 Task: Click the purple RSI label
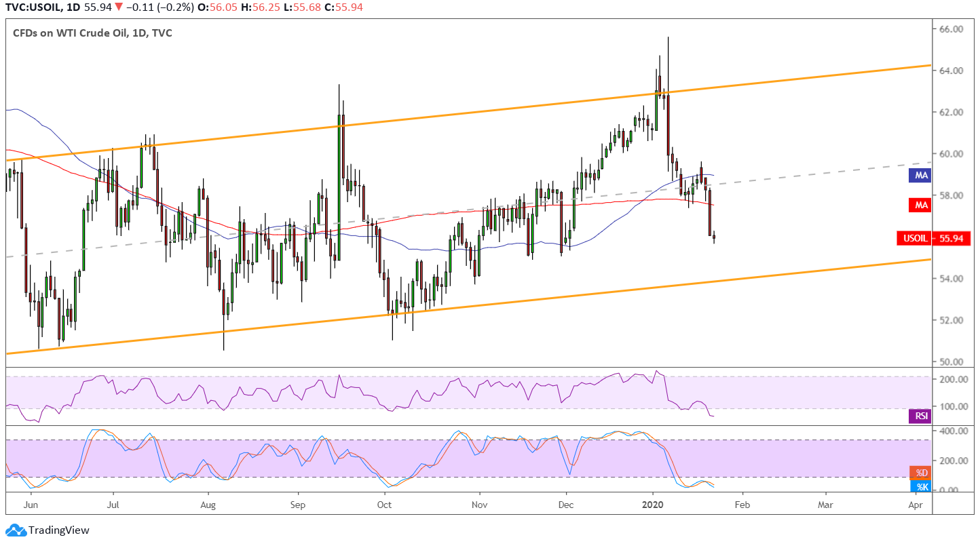[921, 416]
